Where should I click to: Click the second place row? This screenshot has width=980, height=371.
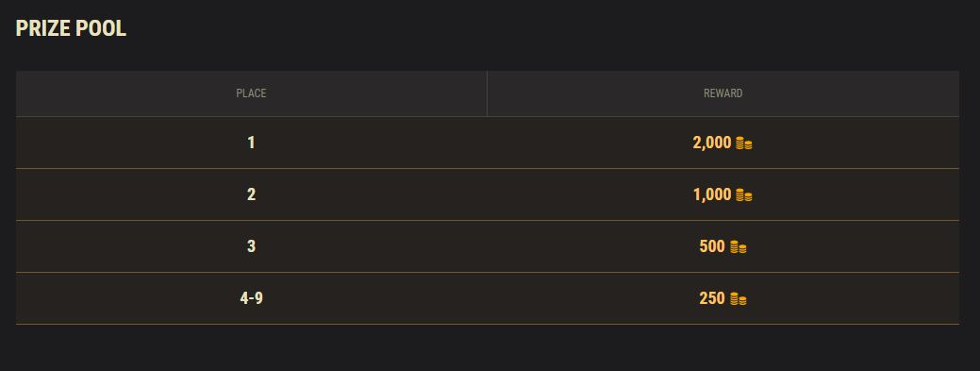click(488, 194)
